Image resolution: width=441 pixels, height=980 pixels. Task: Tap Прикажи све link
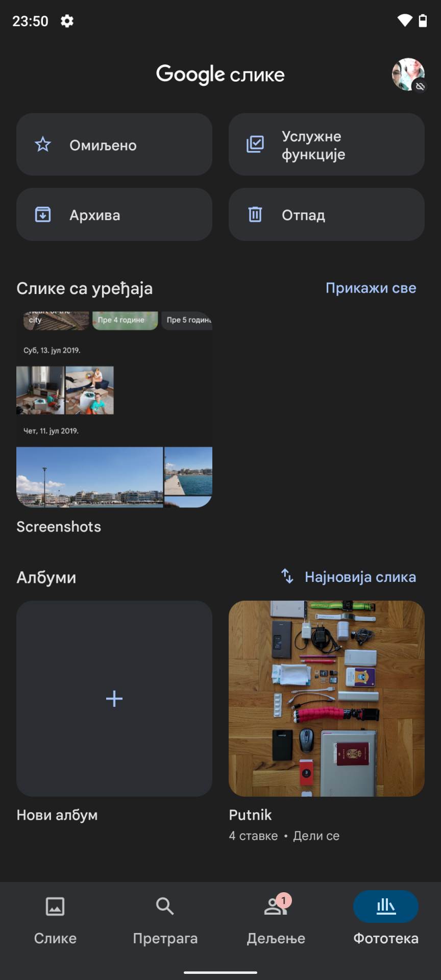coord(371,288)
